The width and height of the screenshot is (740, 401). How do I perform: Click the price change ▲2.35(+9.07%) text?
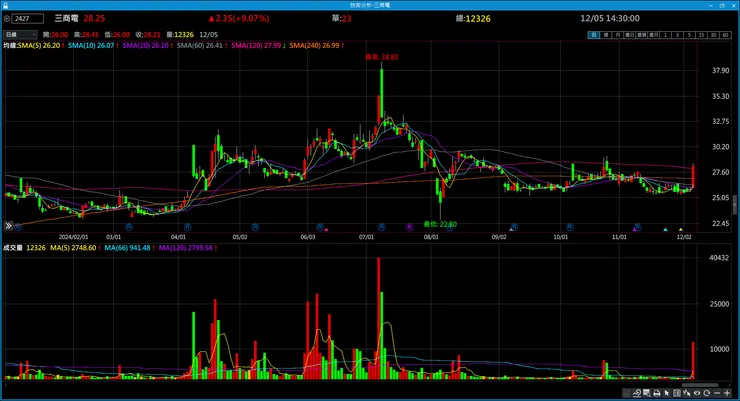(x=239, y=18)
